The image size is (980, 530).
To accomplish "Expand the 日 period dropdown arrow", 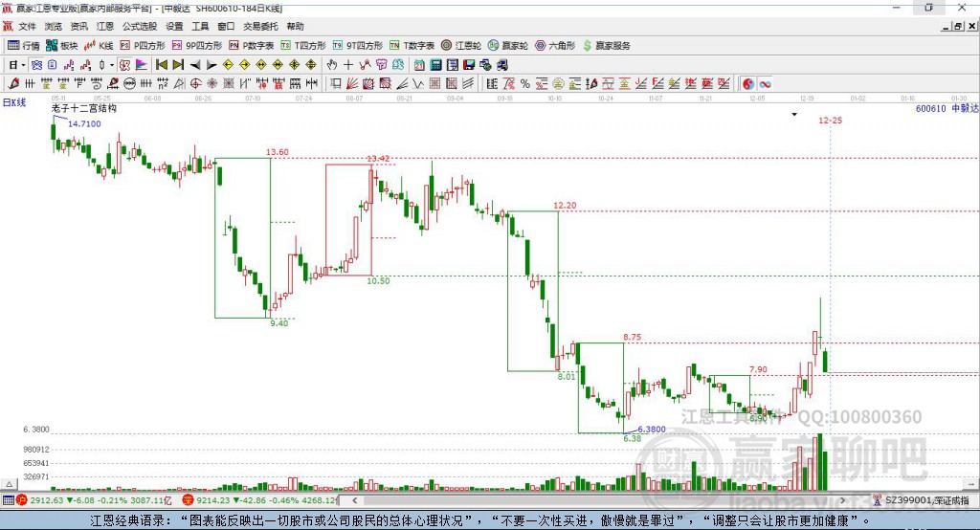I will point(23,65).
